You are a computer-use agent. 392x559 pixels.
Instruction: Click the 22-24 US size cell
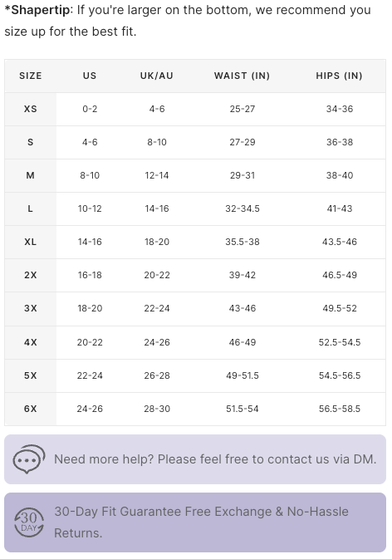point(90,375)
